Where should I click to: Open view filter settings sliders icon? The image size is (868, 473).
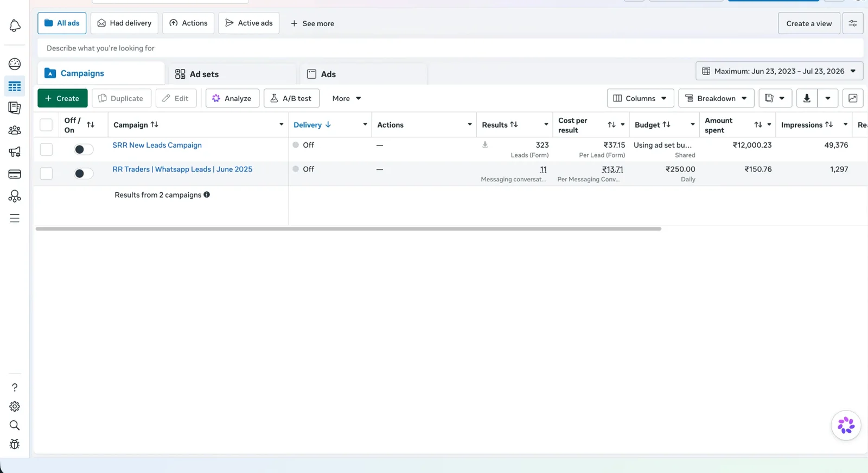click(853, 23)
